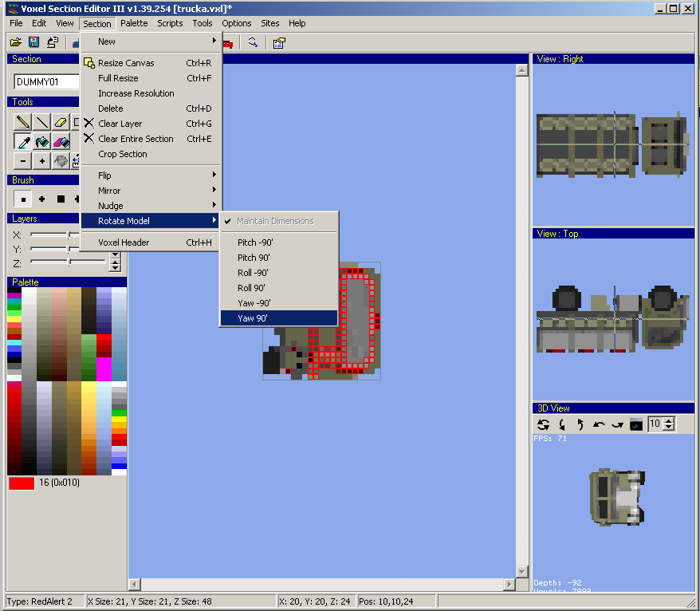Choose Increase Resolution from the menu

(x=151, y=93)
